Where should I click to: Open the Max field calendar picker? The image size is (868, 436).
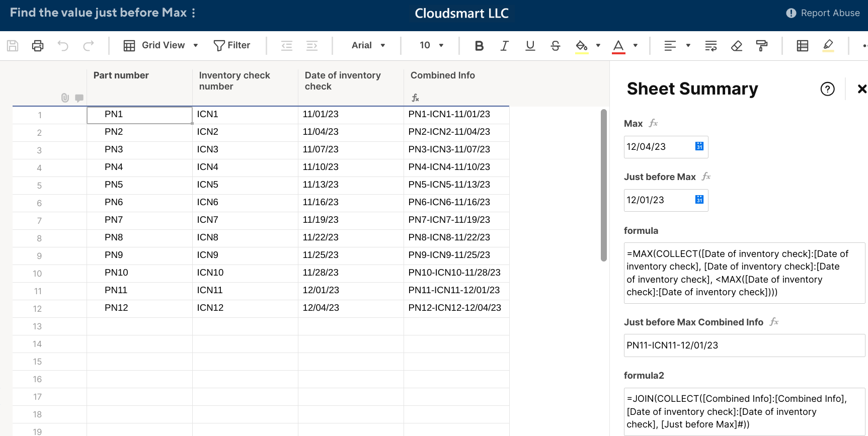click(x=699, y=146)
